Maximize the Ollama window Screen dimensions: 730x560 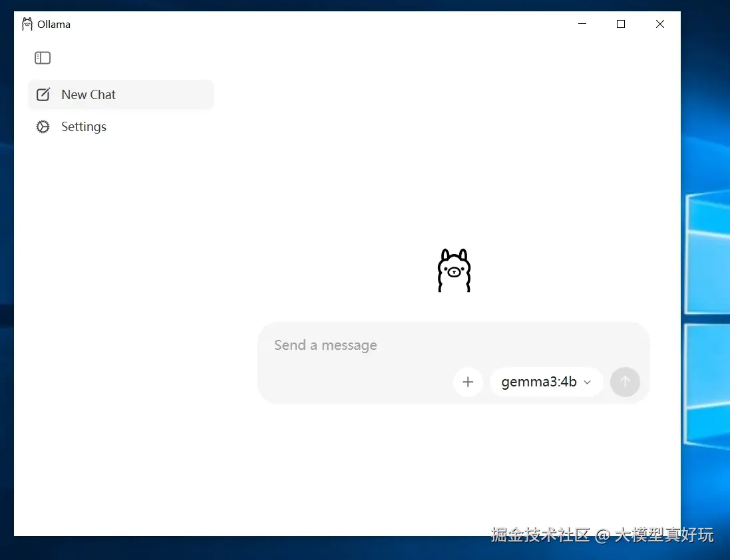point(621,24)
